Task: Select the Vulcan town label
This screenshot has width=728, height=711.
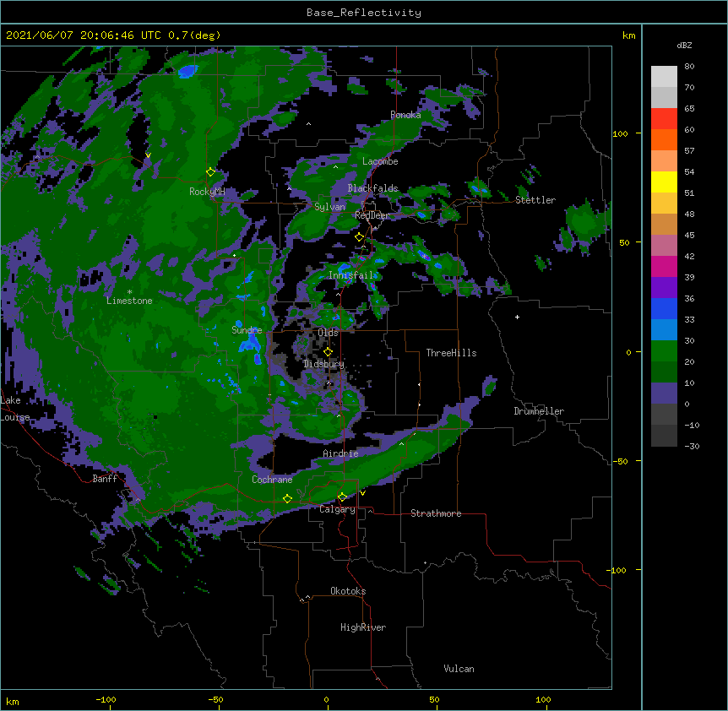Action: click(459, 669)
